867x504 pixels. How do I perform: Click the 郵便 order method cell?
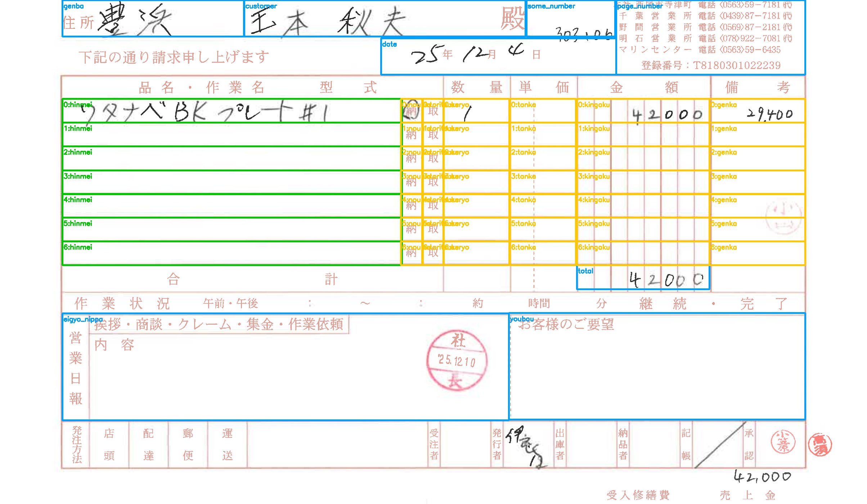pos(188,445)
